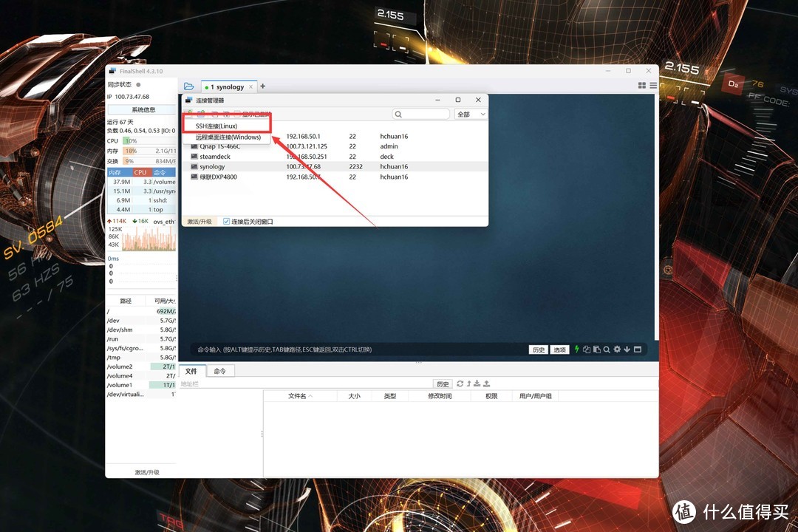Open the 历史 dropdown in the file panel
The height and width of the screenshot is (532, 798).
[x=443, y=383]
